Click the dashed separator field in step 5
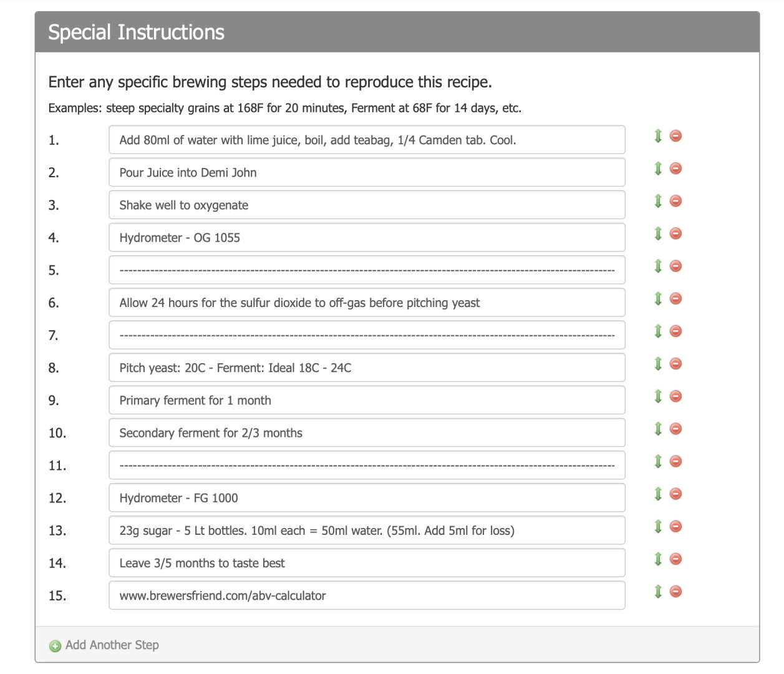The height and width of the screenshot is (674, 784). [367, 270]
